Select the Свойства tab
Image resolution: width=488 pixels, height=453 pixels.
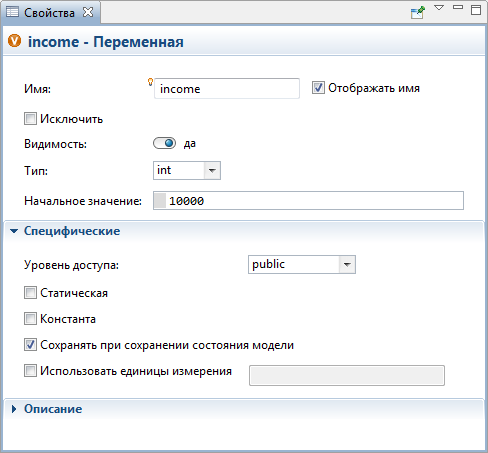[50, 12]
